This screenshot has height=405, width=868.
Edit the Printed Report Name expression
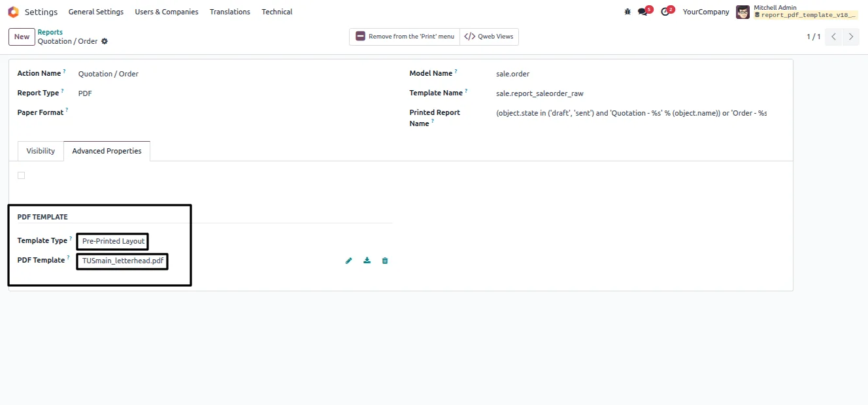[x=631, y=113]
